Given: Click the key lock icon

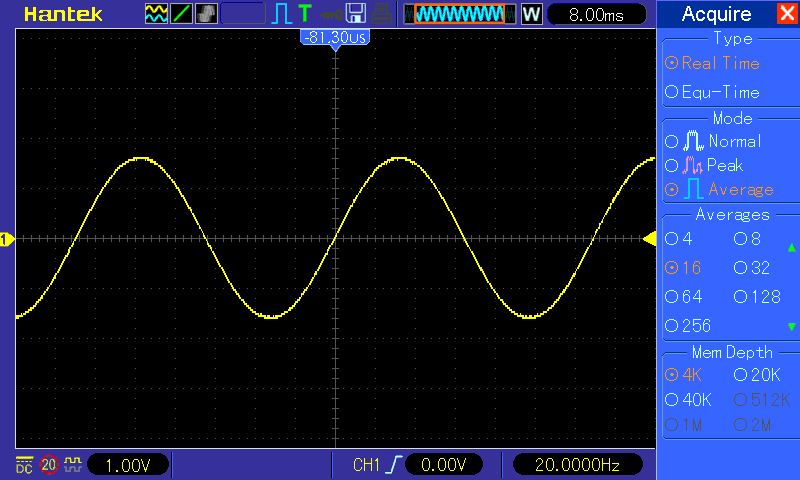Looking at the screenshot, I should (331, 15).
